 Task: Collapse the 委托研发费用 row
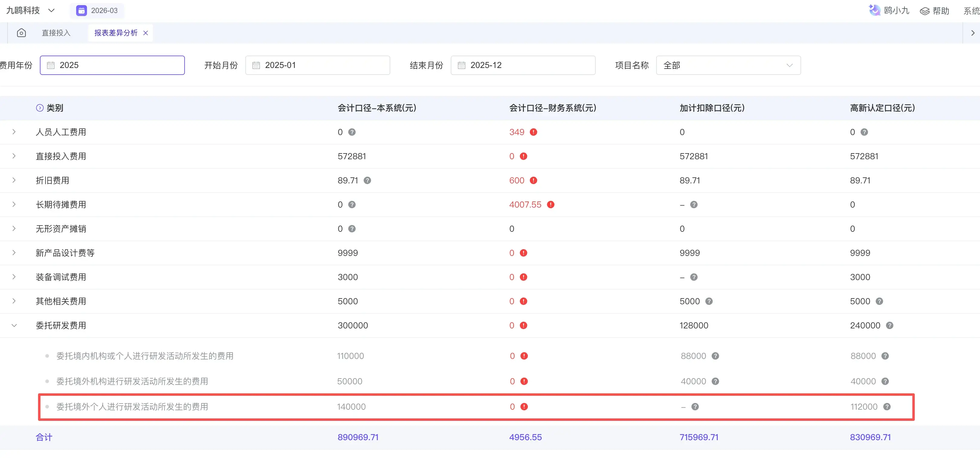coord(14,325)
